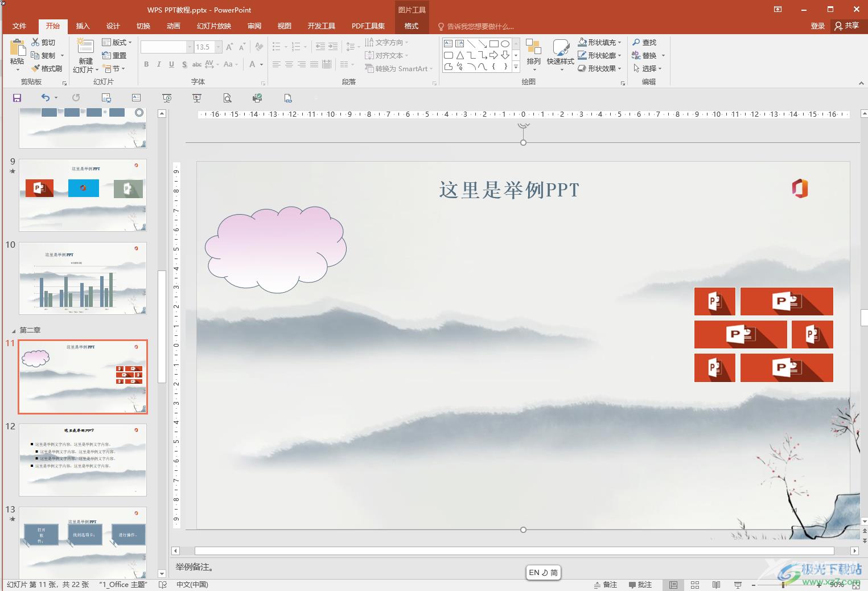Toggle the Notes (备注) pane in status bar
The width and height of the screenshot is (868, 591).
click(606, 585)
